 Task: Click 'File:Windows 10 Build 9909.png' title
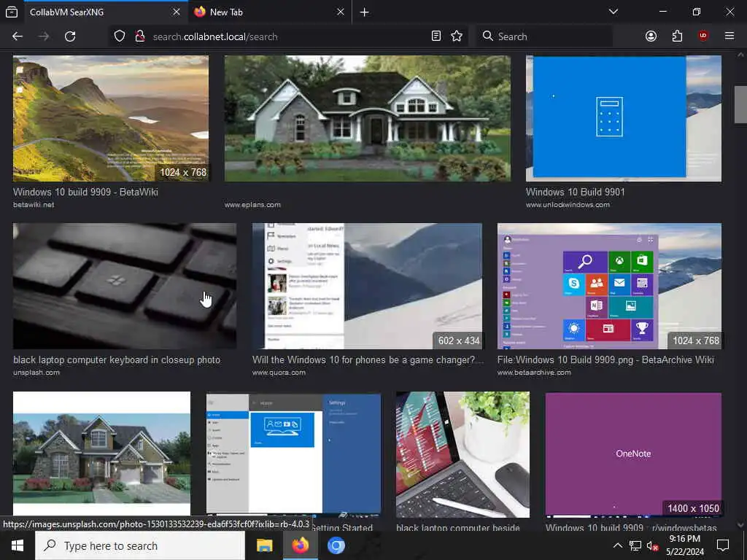click(x=605, y=360)
